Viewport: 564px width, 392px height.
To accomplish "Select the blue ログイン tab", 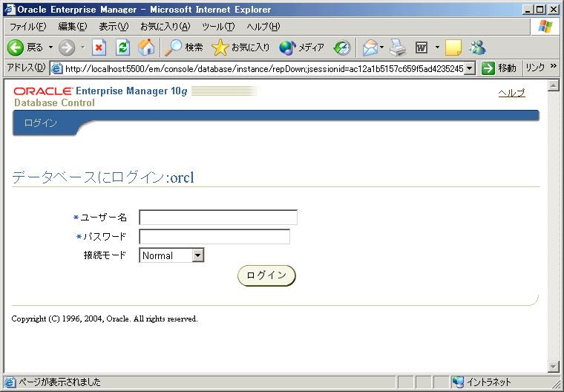I will 40,123.
